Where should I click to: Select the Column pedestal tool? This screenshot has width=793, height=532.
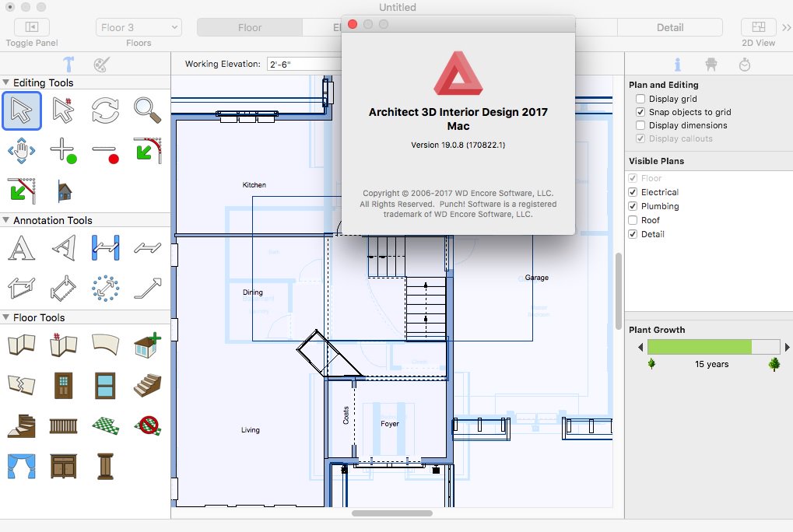[105, 466]
